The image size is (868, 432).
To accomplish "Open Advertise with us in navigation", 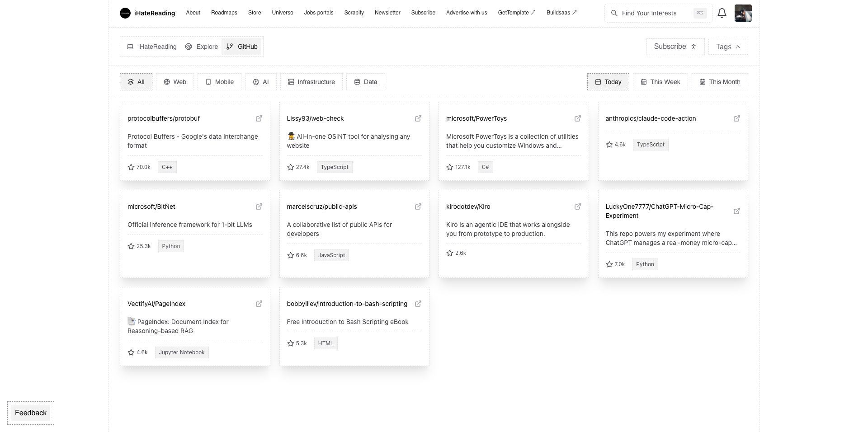I will (x=467, y=13).
